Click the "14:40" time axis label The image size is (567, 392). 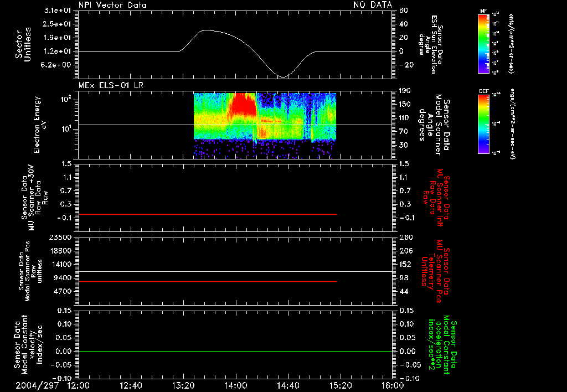point(288,385)
